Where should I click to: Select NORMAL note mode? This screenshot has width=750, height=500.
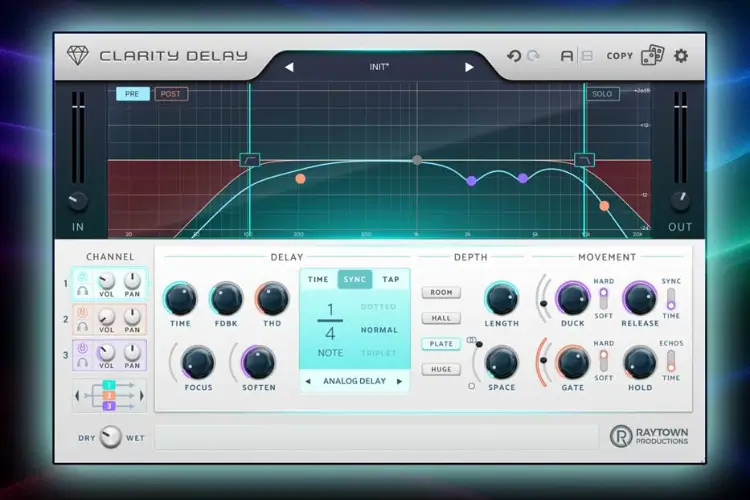pos(379,330)
